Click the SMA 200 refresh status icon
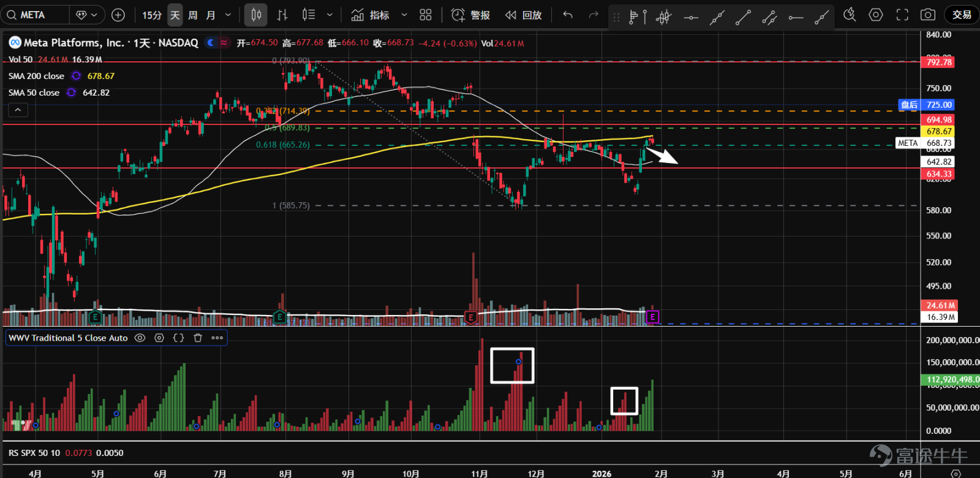This screenshot has height=478, width=980. tap(76, 76)
